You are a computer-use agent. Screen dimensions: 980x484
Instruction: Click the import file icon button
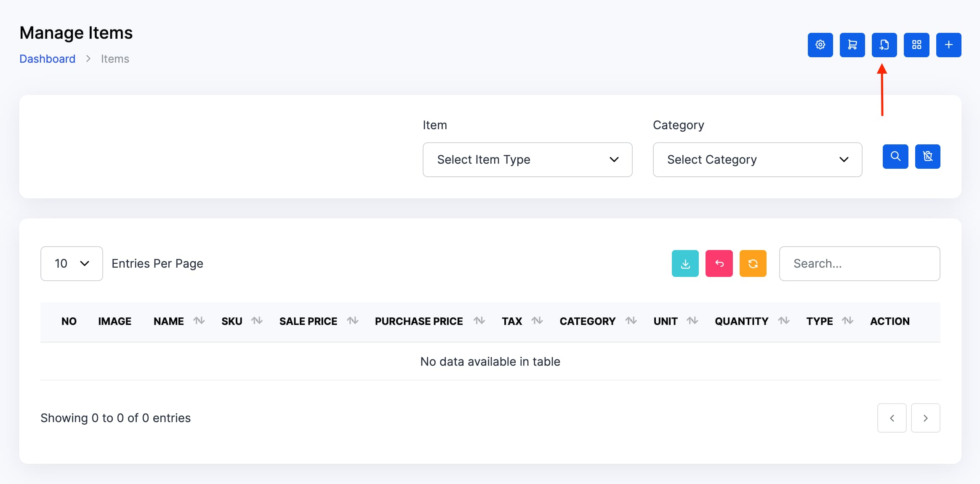point(884,45)
